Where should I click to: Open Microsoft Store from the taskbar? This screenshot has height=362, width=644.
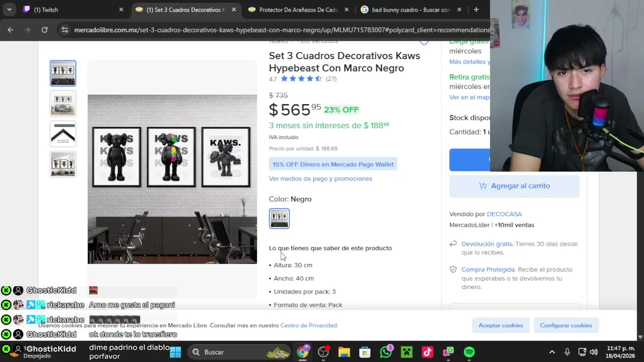[x=365, y=352]
